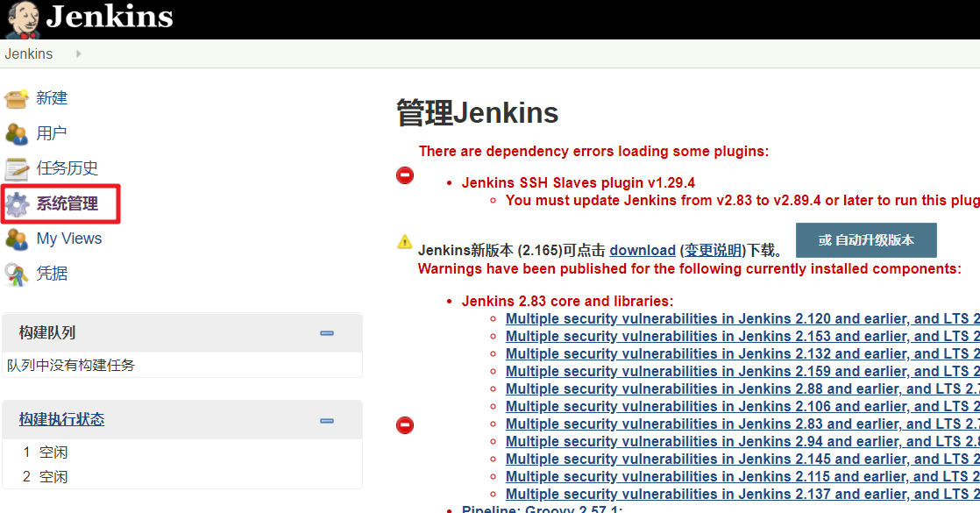The image size is (980, 513).
Task: Select executor 1 空闲 row
Action: (181, 452)
